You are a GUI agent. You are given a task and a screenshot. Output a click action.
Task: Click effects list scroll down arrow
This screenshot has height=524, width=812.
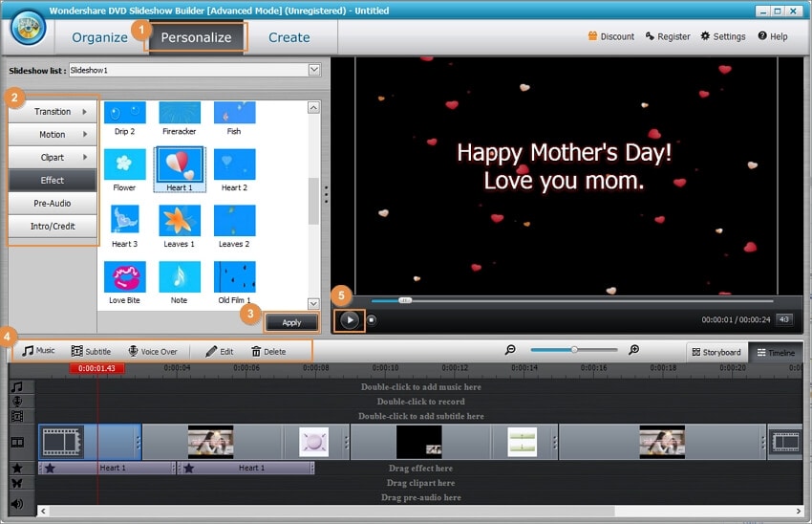click(x=314, y=303)
